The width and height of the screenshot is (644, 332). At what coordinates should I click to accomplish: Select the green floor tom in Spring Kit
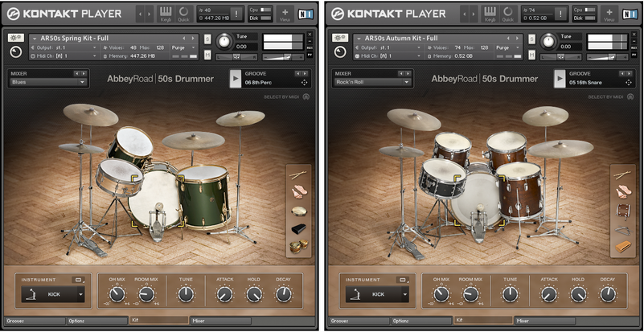click(x=203, y=196)
